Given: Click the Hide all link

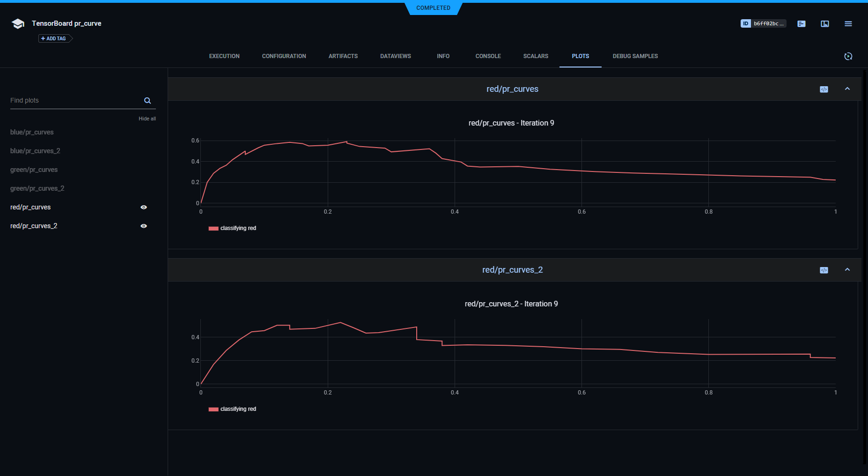Looking at the screenshot, I should [x=147, y=119].
